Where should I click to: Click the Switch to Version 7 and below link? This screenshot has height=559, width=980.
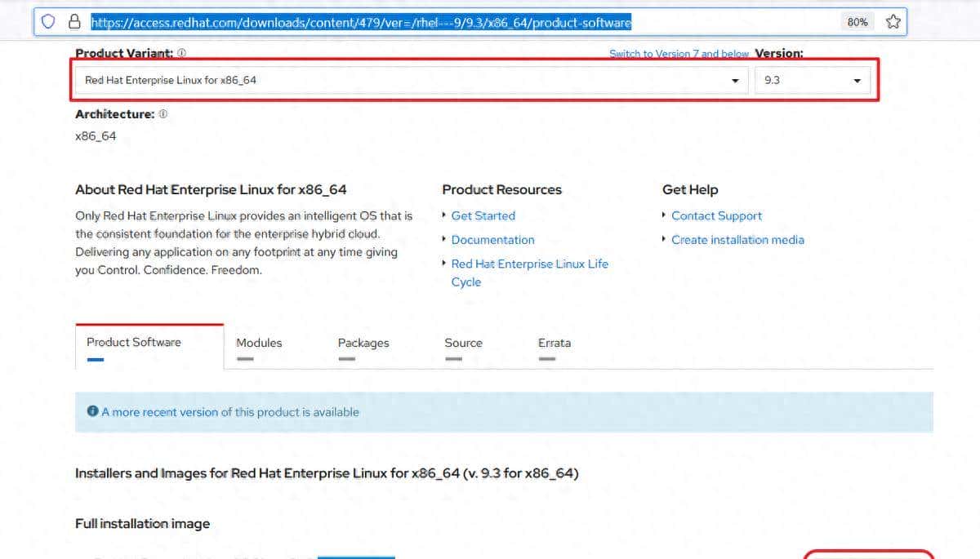click(x=679, y=52)
